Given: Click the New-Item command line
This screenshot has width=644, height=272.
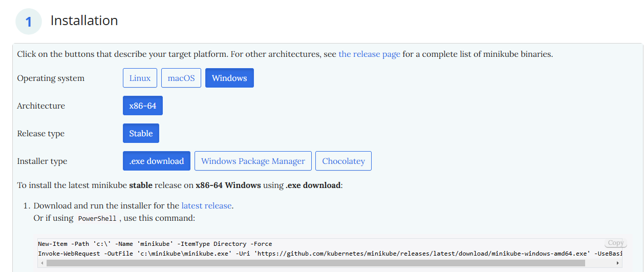Looking at the screenshot, I should (155, 244).
